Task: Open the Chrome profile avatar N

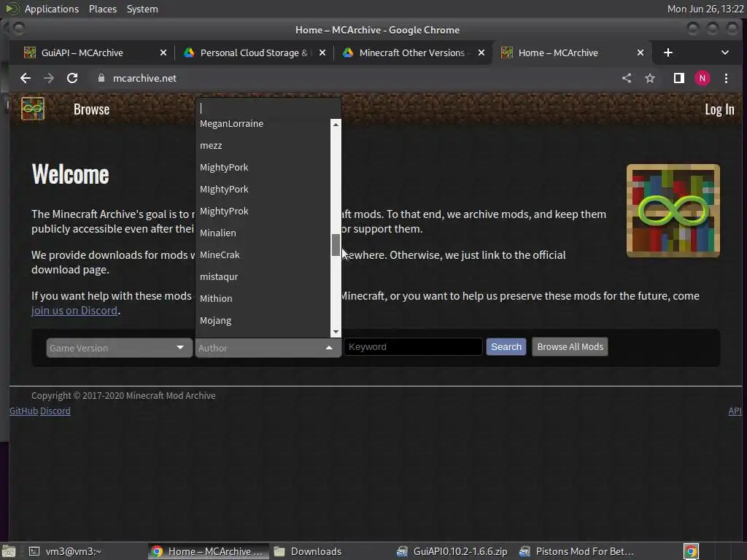Action: [x=703, y=78]
